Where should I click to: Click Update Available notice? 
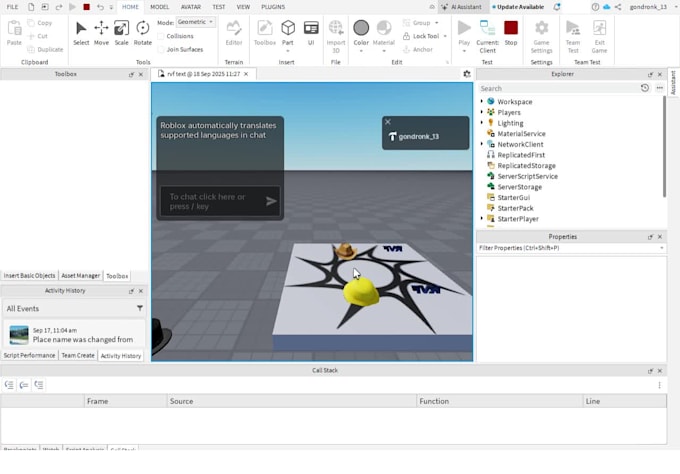coord(518,7)
